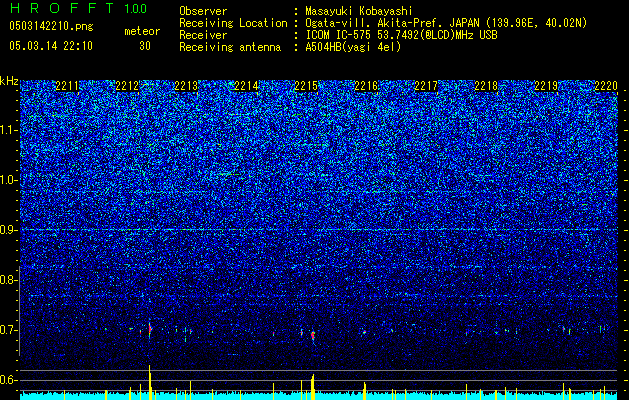Click the tallest yellow peak just after 2212
Screen dimensions: 629x400
(x=150, y=382)
